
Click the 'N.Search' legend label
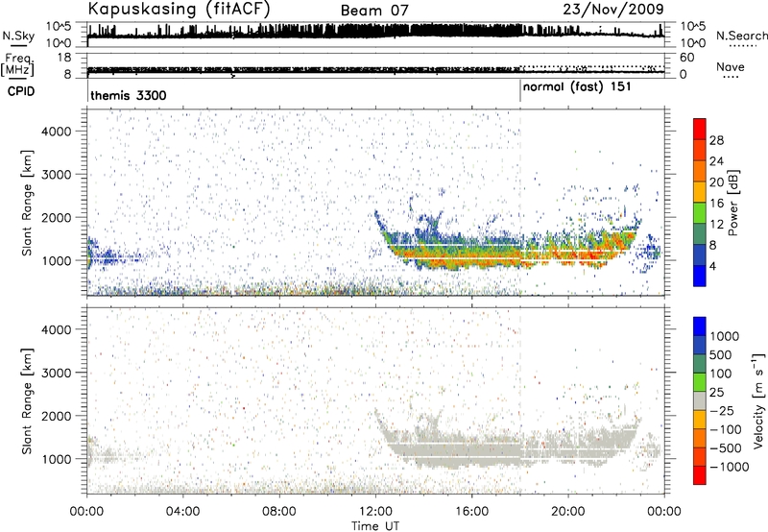(x=741, y=36)
